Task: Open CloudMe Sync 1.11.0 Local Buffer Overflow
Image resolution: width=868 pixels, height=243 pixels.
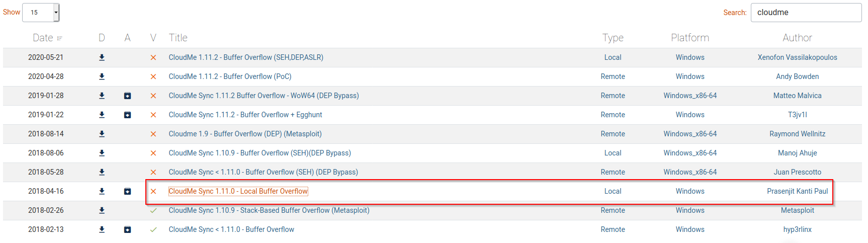Action: (238, 191)
